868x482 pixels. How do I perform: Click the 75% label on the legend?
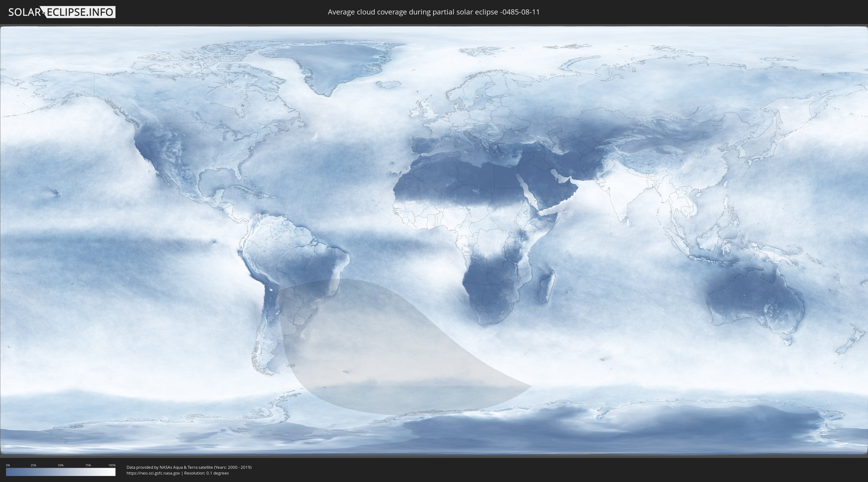[x=88, y=465]
